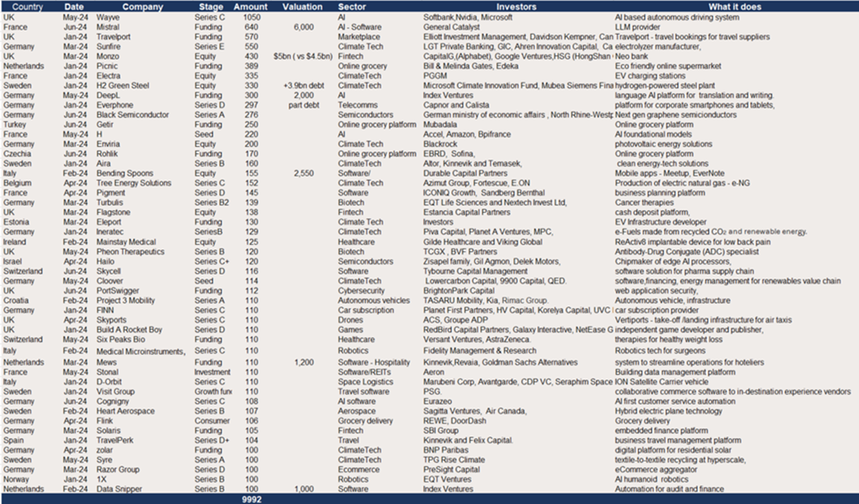The height and width of the screenshot is (504, 859).
Task: Click the Sector column header
Action: (352, 7)
